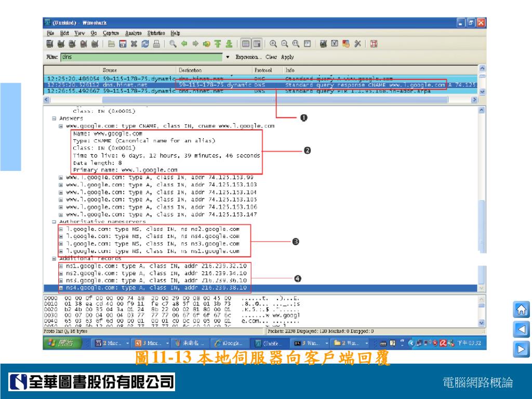
Task: Expand the ns4.google.com A record
Action: 61,288
